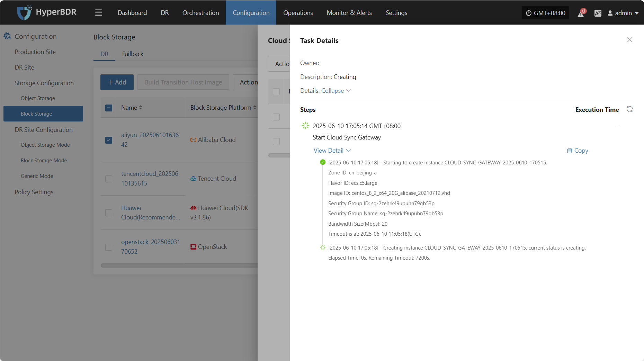The image size is (644, 361).
Task: Click the language translate icon
Action: pyautogui.click(x=598, y=13)
